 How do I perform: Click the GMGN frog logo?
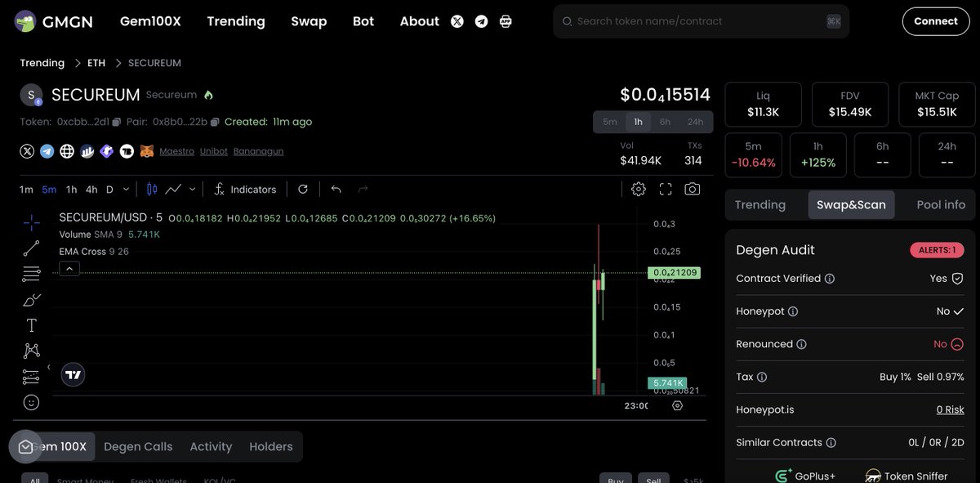click(25, 21)
